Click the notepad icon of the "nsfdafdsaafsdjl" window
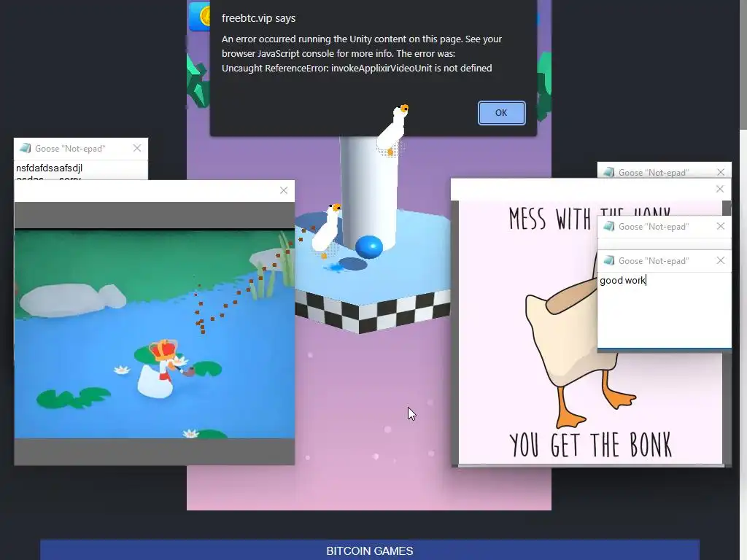The width and height of the screenshot is (747, 560). click(25, 148)
